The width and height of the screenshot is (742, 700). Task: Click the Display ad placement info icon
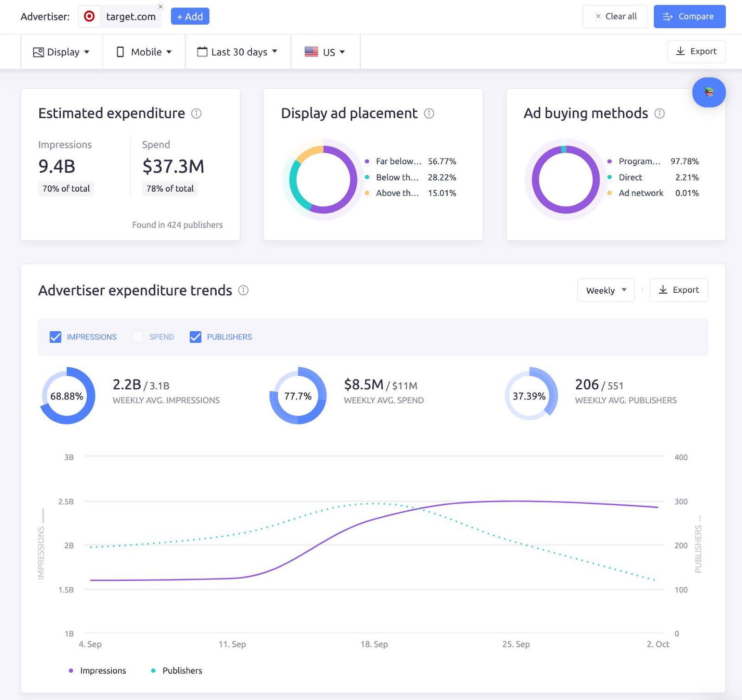point(429,113)
